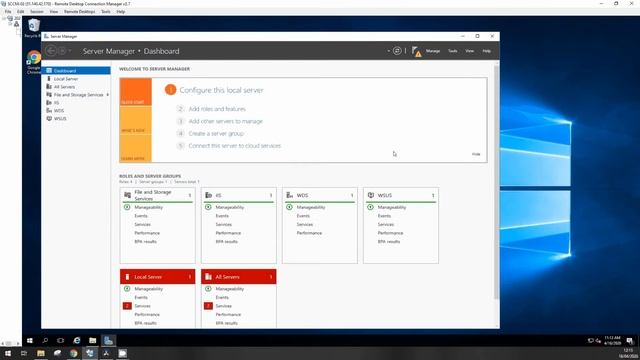640x360 pixels.
Task: Open the File and Storage Services tile header
Action: point(158,195)
